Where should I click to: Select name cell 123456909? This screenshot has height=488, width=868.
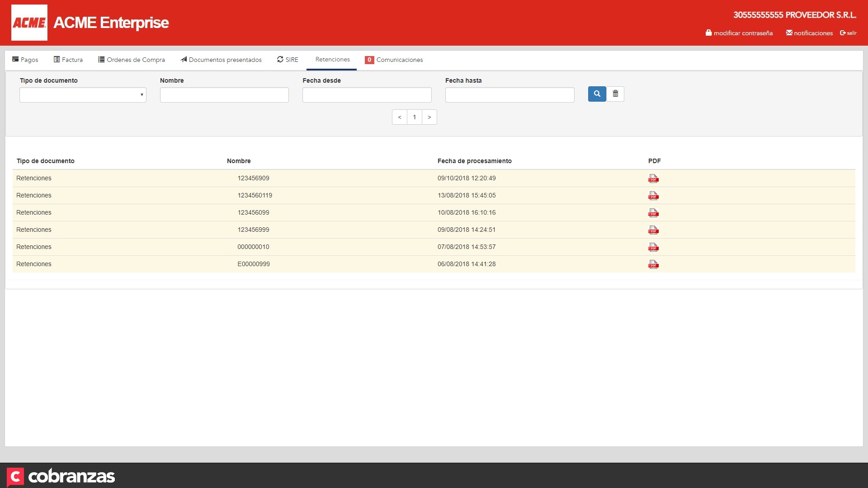[254, 178]
